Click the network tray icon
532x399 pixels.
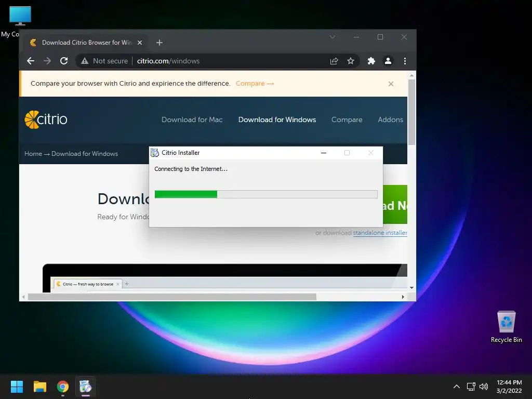coord(471,387)
